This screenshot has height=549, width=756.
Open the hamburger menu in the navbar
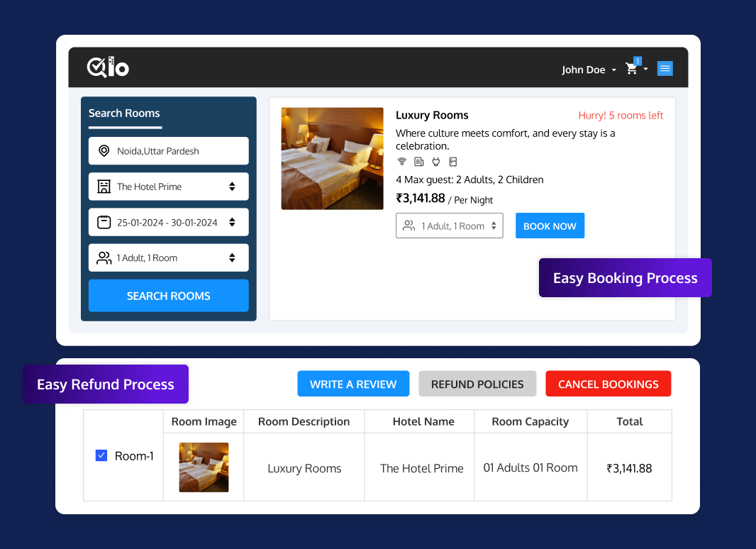(665, 68)
